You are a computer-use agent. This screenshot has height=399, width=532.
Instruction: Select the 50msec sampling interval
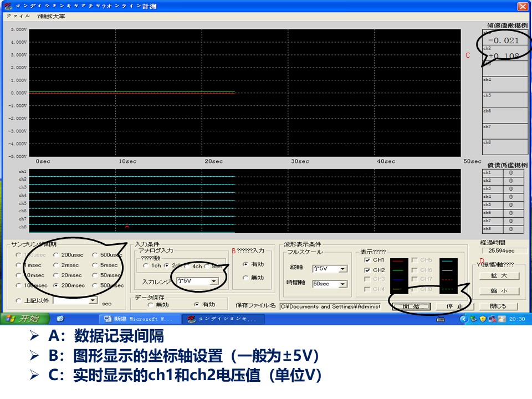(95, 275)
